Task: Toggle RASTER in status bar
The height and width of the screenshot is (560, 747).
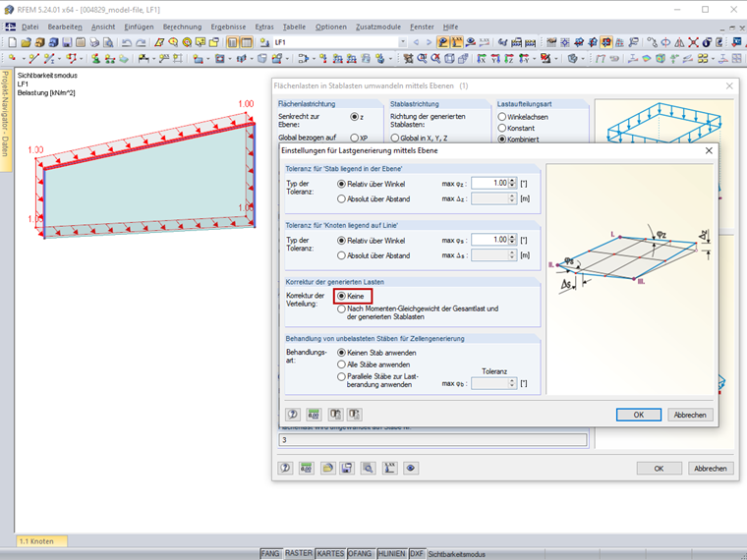Action: pos(299,554)
